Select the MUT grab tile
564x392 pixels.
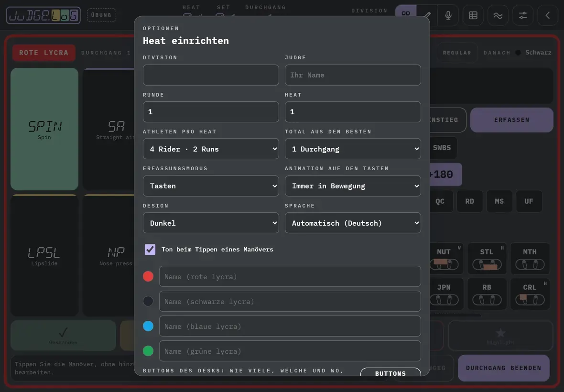tap(445, 258)
